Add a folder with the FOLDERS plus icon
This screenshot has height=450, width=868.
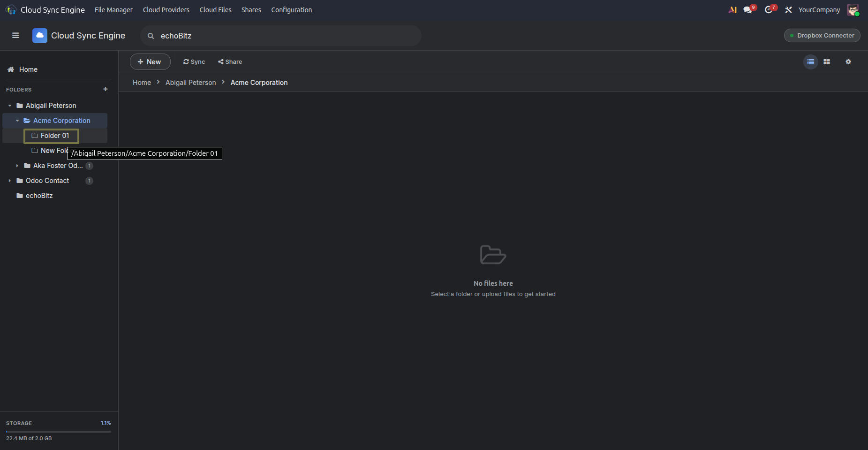(106, 89)
